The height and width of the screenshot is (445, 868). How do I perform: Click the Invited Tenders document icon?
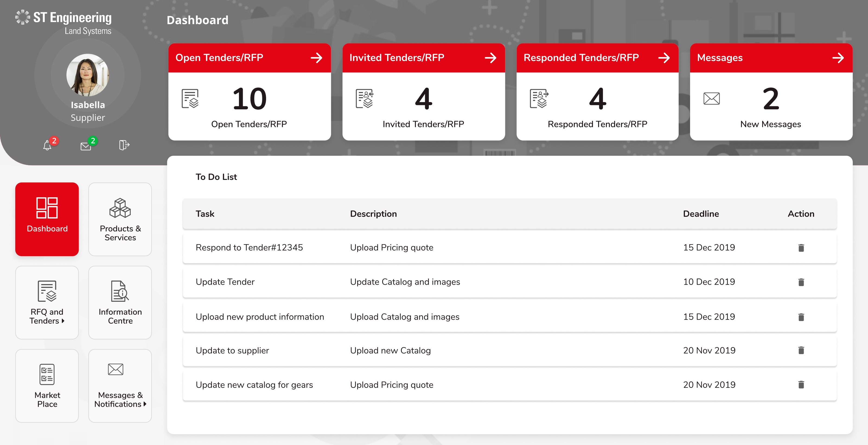365,98
